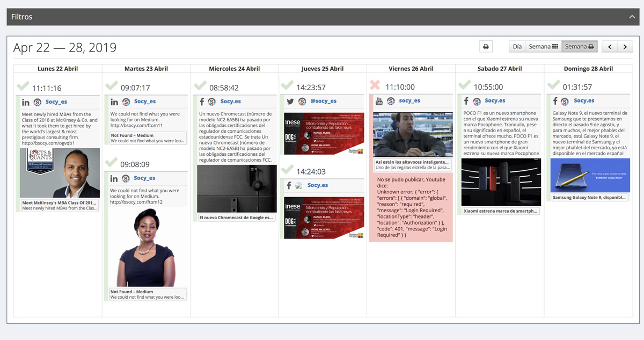Open the Chromecast device image
This screenshot has height=340, width=644.
237,189
